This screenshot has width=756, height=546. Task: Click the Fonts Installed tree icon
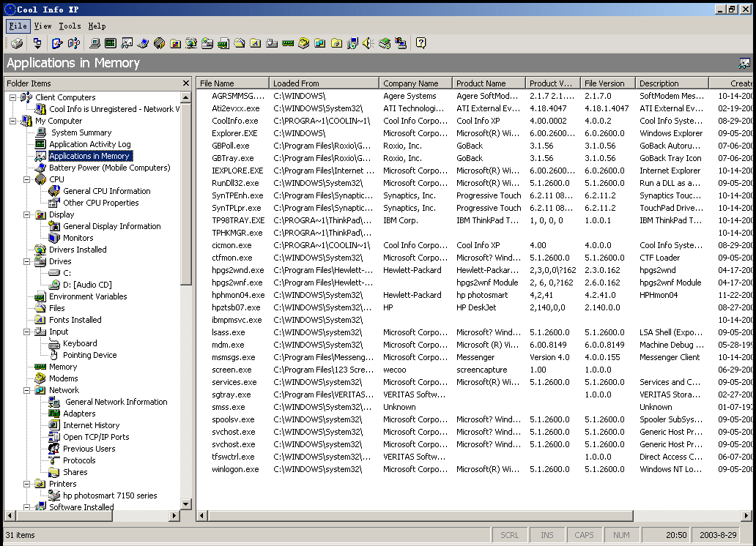40,320
